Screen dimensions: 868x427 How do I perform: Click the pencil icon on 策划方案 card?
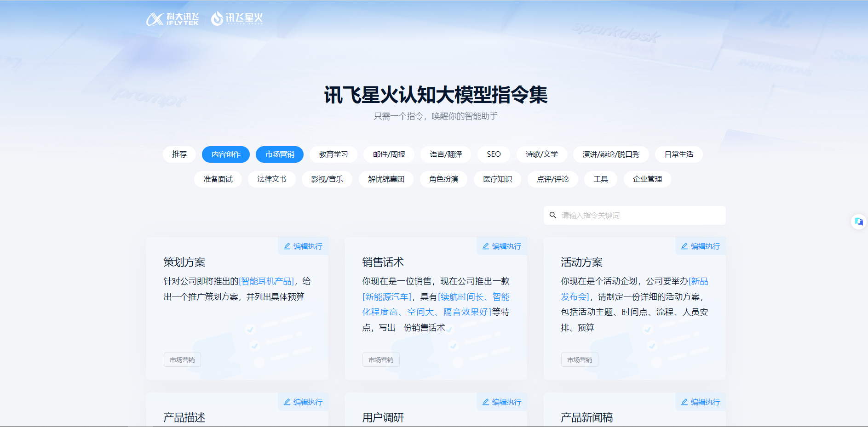(287, 246)
